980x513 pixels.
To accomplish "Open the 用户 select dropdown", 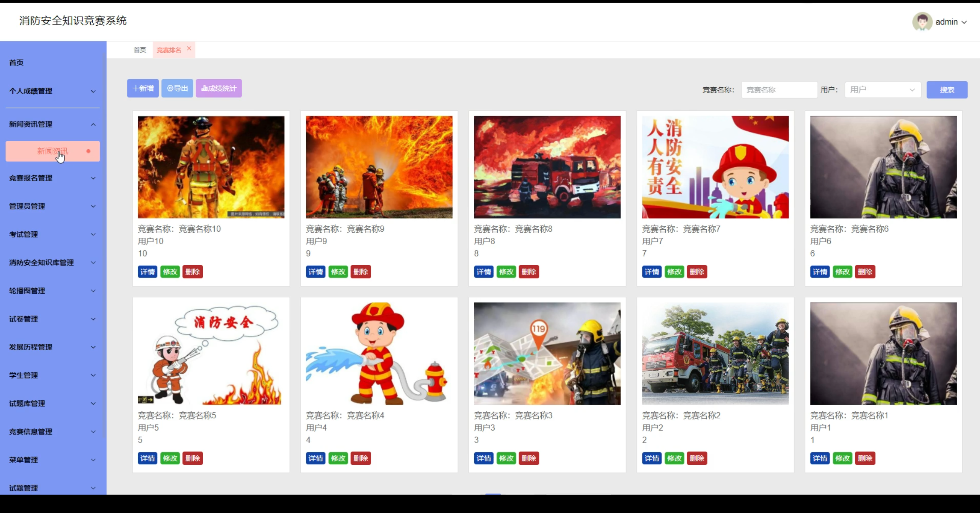I will point(882,90).
